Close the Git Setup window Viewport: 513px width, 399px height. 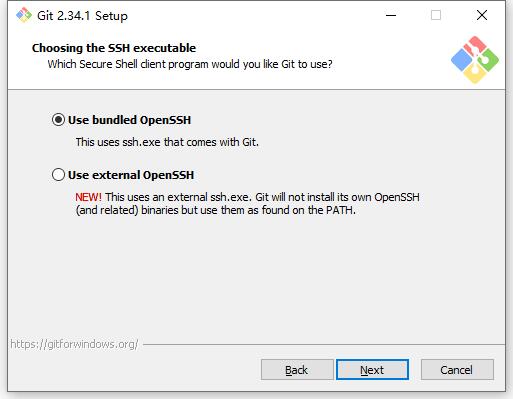point(482,15)
